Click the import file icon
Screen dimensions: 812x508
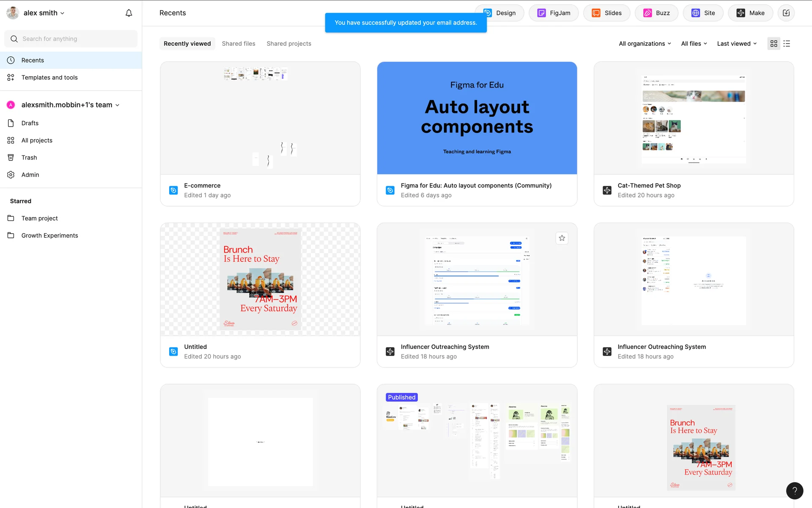(x=786, y=13)
